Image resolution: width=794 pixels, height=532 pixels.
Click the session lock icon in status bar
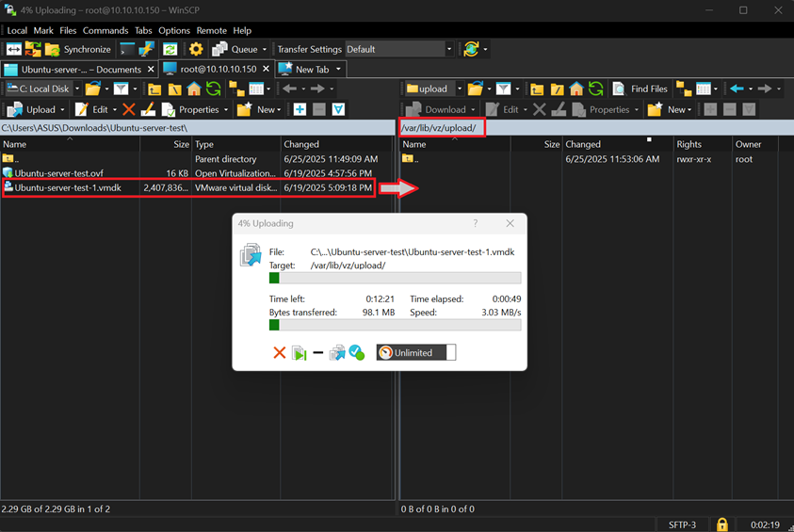click(x=721, y=524)
